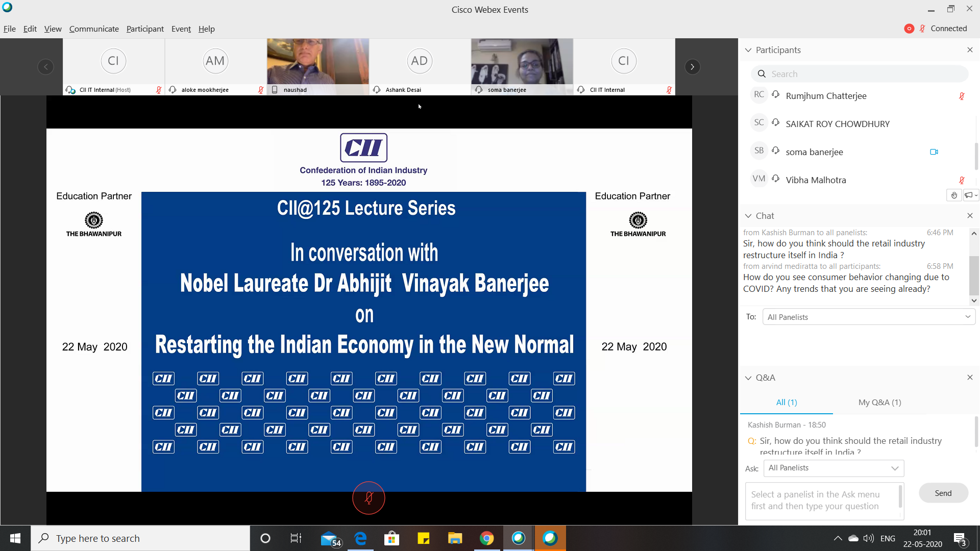Image resolution: width=980 pixels, height=551 pixels.
Task: Open the Participant menu
Action: (x=145, y=29)
